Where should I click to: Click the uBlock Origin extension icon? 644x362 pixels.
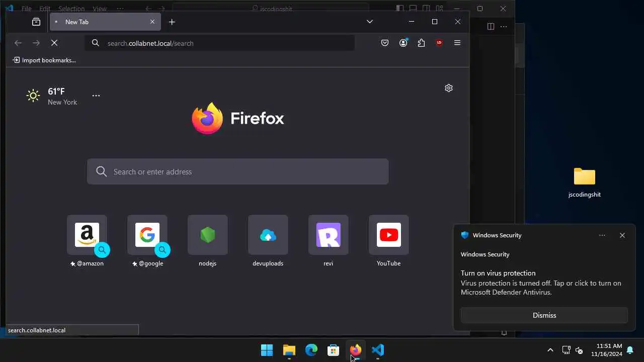439,43
